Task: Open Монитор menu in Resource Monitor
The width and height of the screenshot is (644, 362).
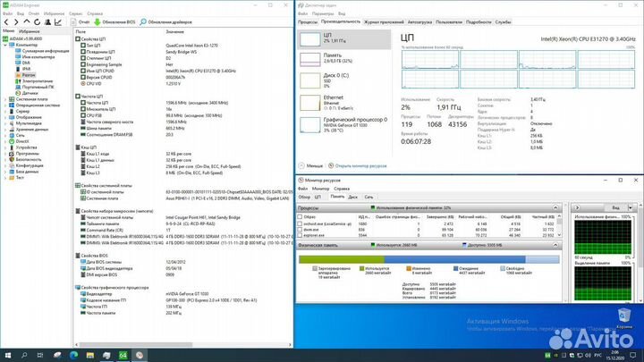Action: [320, 189]
